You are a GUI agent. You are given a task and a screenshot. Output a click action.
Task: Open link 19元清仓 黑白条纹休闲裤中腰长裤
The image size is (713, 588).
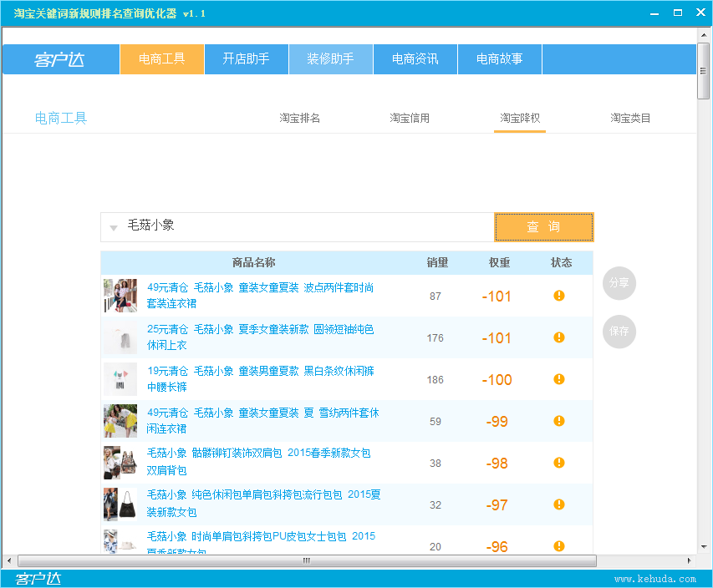[x=260, y=379]
